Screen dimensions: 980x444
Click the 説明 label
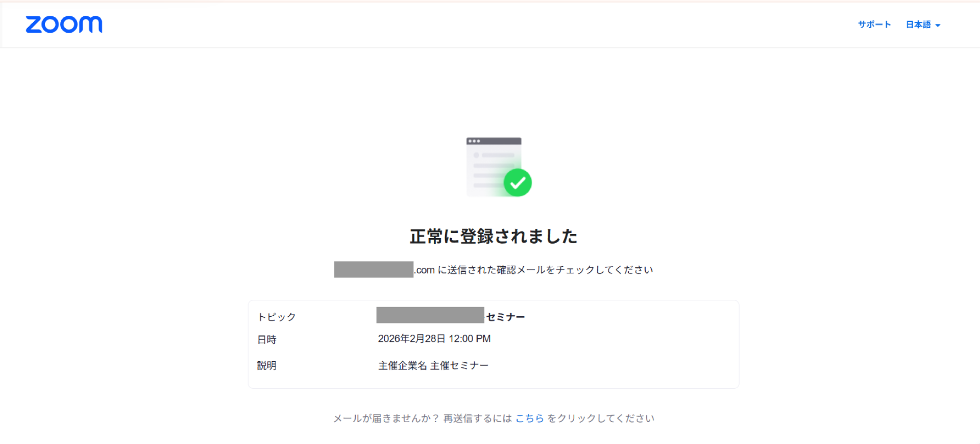(x=266, y=366)
